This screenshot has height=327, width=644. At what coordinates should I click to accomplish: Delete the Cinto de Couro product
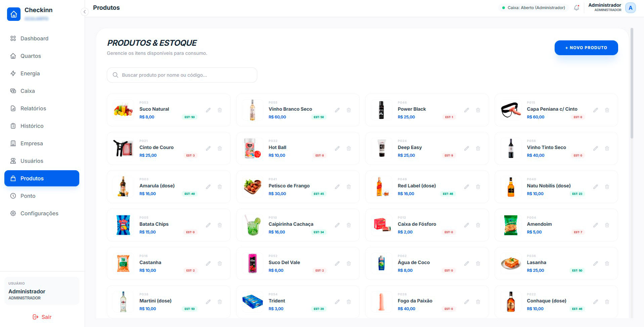tap(220, 148)
